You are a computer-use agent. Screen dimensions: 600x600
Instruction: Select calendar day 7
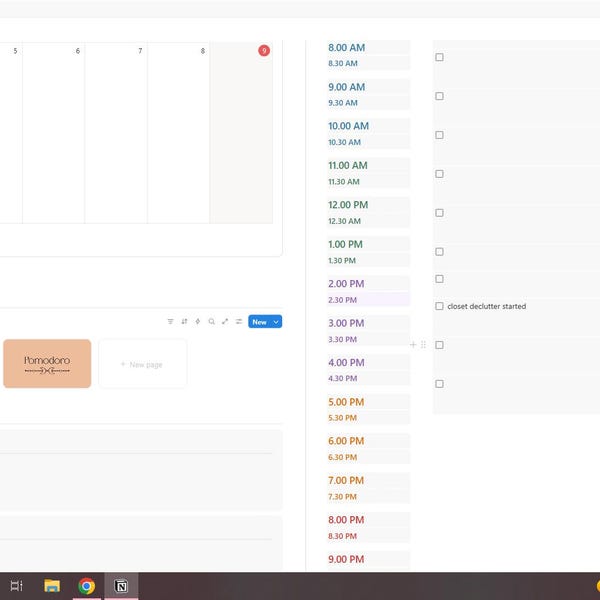(140, 51)
